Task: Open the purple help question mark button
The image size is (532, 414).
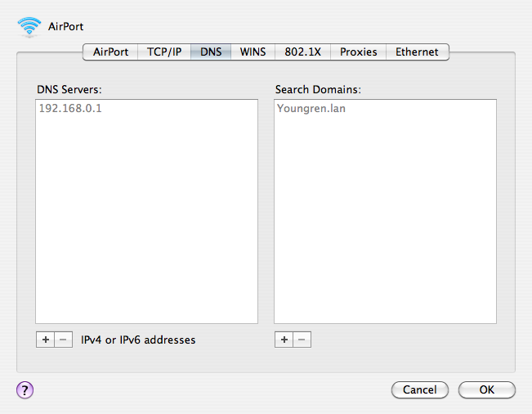Action: (x=25, y=389)
